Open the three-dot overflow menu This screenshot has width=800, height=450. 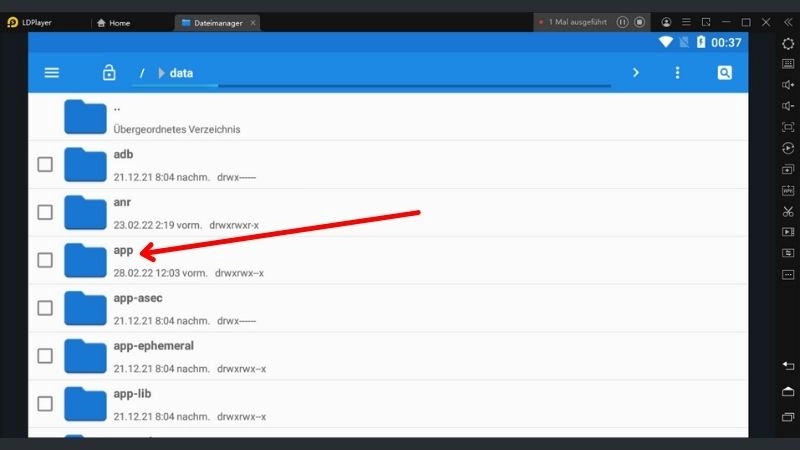point(677,73)
